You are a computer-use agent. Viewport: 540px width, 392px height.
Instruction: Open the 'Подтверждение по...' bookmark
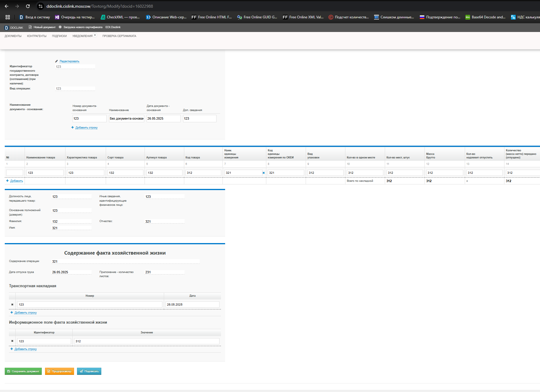click(x=440, y=17)
